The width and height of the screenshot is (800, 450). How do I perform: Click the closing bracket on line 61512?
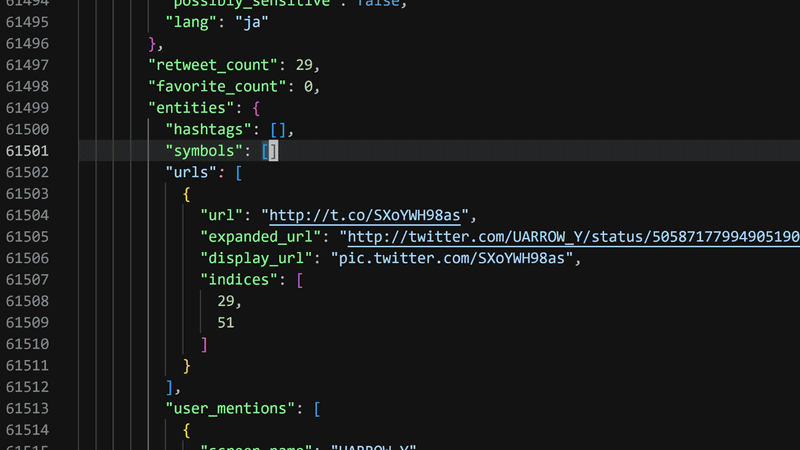(x=169, y=387)
